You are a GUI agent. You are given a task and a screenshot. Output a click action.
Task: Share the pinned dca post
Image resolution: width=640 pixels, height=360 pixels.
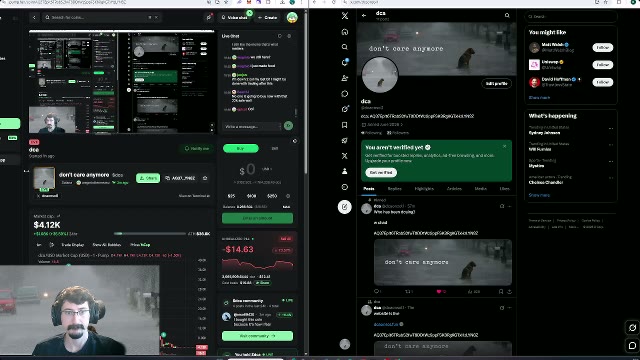(x=509, y=291)
